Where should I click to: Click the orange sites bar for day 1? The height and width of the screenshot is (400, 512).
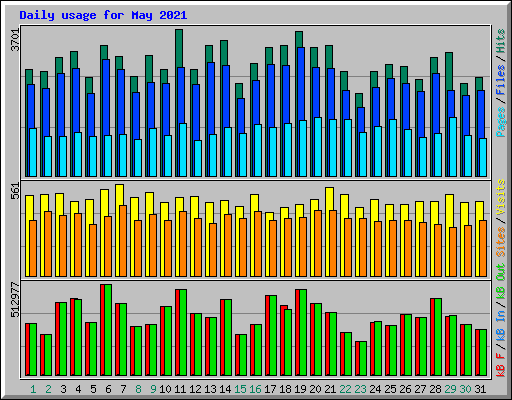pos(33,248)
